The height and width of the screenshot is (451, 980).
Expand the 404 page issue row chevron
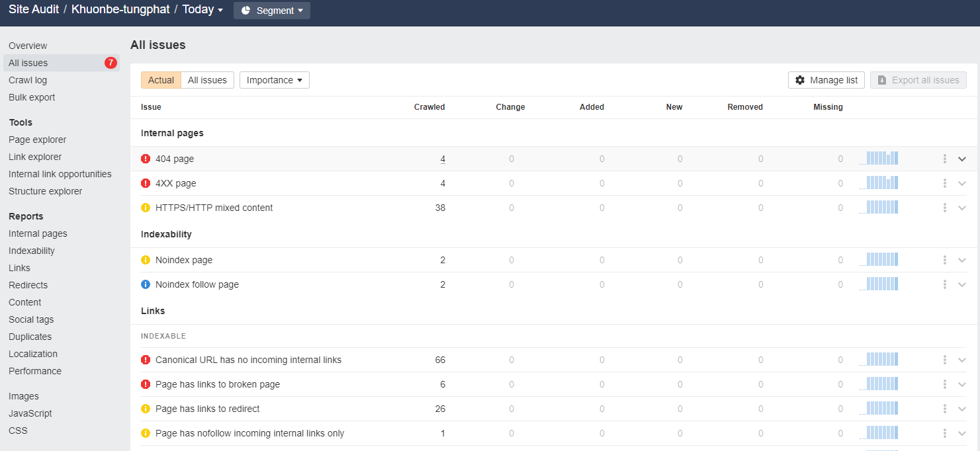point(962,159)
